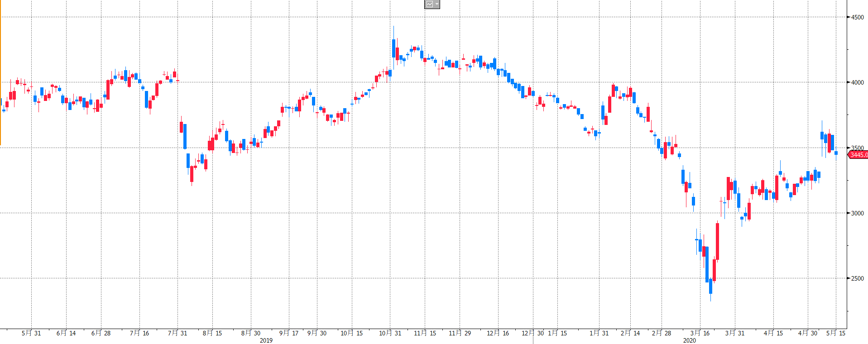Select the 2月 14 date label
This screenshot has width=868, height=344.
pyautogui.click(x=630, y=333)
